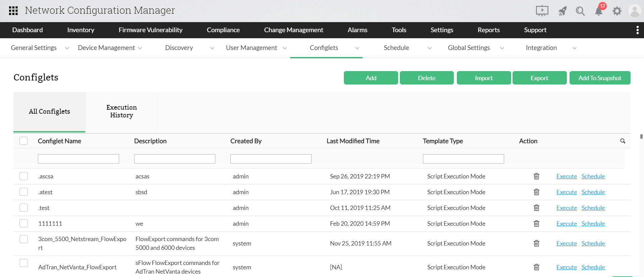Click the Description filter field
Image resolution: width=644 pixels, height=277 pixels.
click(x=175, y=159)
